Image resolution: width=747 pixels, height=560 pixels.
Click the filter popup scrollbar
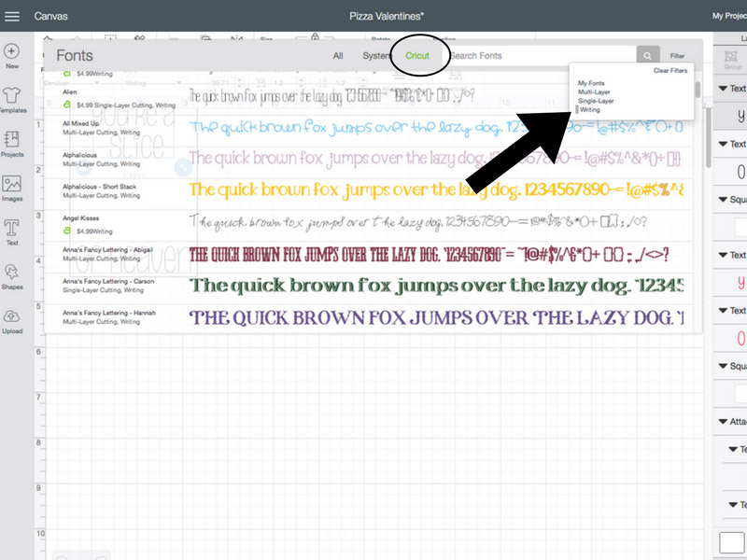click(x=698, y=90)
